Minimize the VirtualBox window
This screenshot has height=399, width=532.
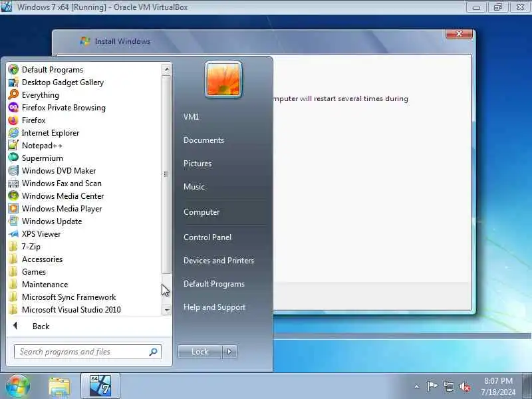click(476, 7)
